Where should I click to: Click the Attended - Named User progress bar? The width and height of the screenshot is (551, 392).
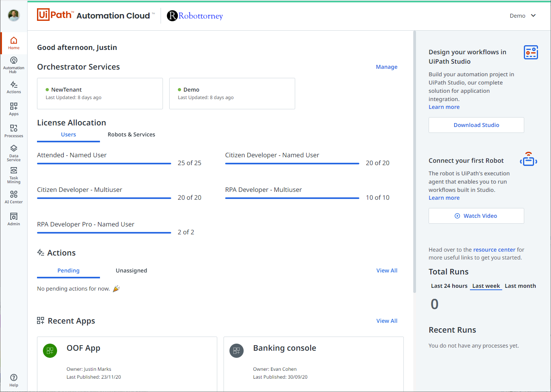(104, 164)
